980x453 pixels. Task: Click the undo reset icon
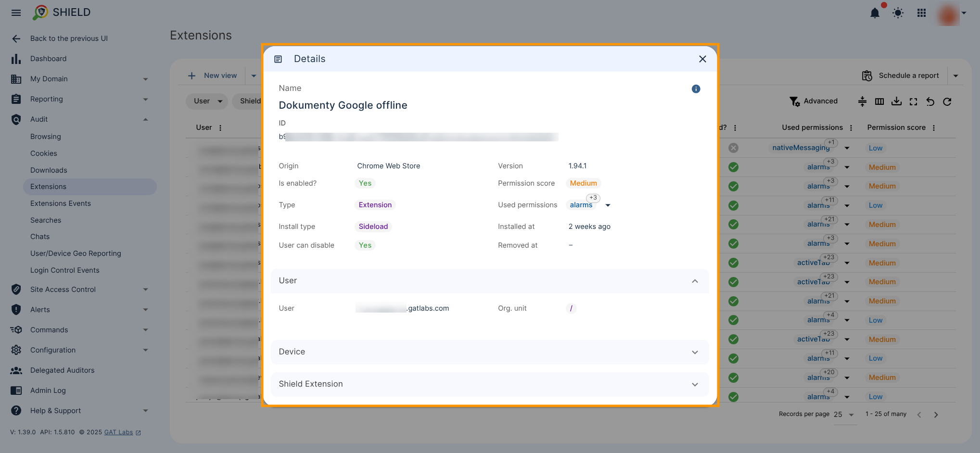(x=930, y=101)
